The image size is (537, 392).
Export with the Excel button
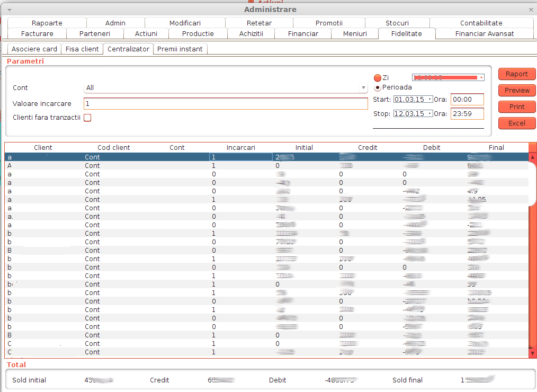[x=517, y=123]
